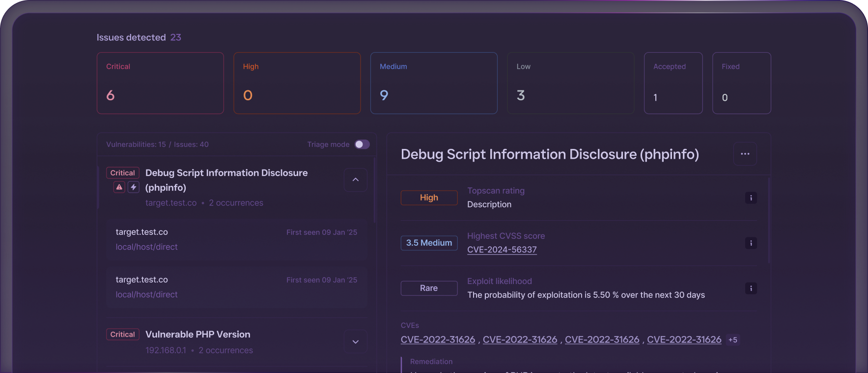Click the Rare exploit likelihood badge
868x373 pixels.
[x=429, y=288]
